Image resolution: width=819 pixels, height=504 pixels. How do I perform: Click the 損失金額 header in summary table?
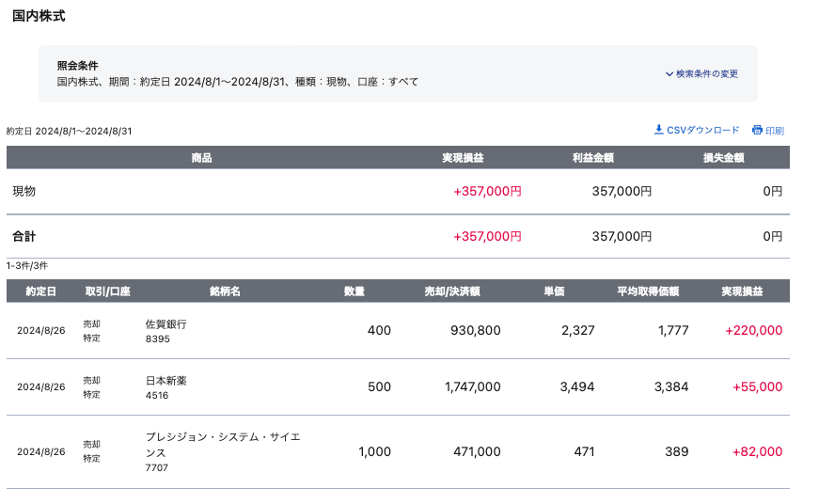click(x=724, y=158)
